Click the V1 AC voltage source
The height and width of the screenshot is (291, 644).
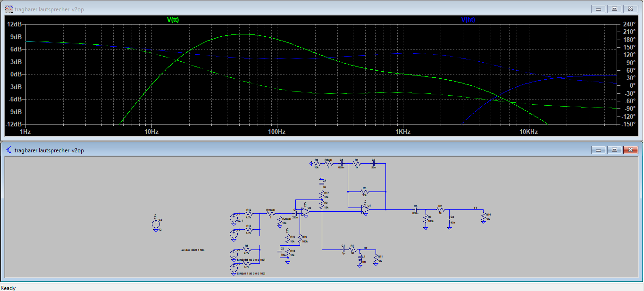tap(234, 218)
